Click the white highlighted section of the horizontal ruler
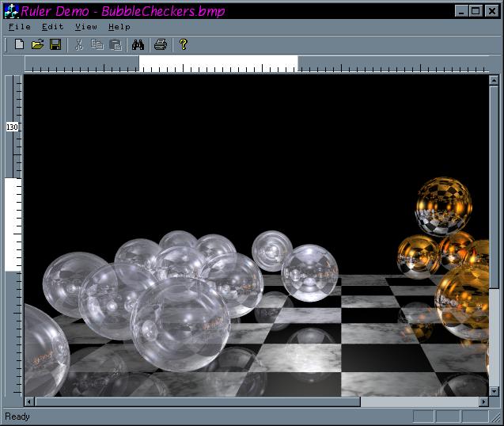504x426 pixels. tap(218, 63)
